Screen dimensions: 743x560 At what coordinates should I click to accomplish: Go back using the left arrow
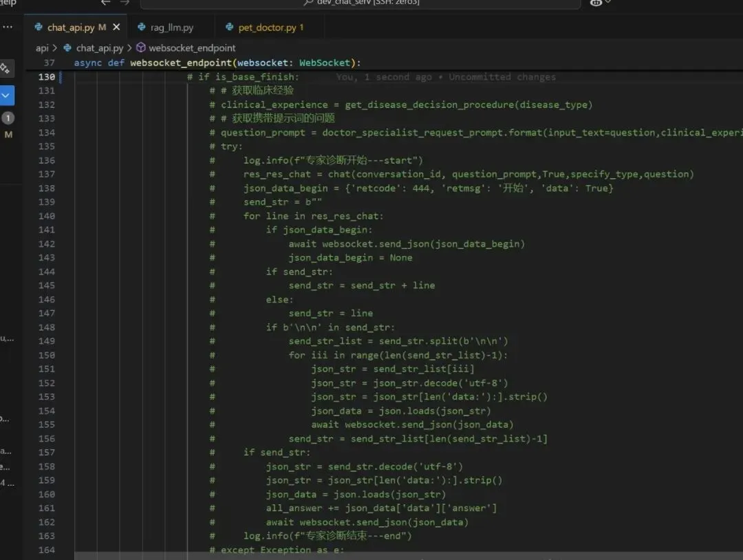105,2
